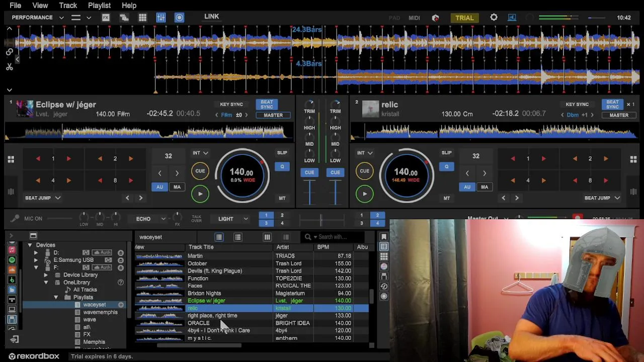Image resolution: width=644 pixels, height=362 pixels.
Task: Open deck 2 pad grid icon
Action: pyautogui.click(x=633, y=159)
